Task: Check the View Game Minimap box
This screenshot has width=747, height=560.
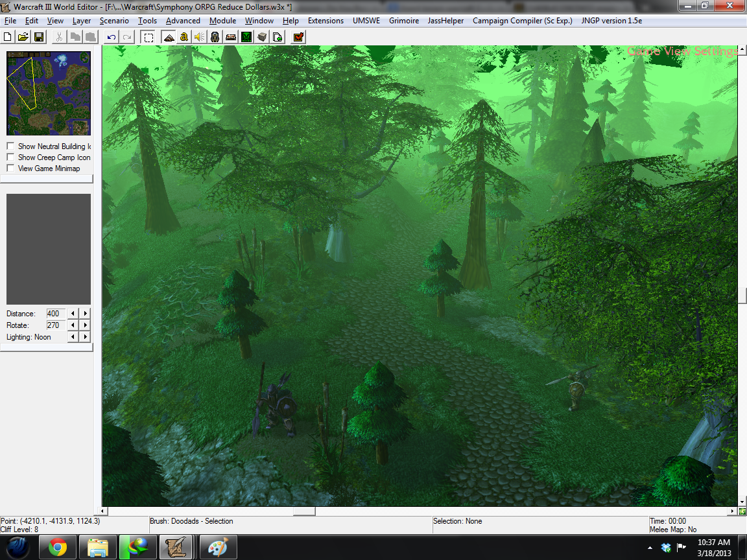Action: [x=10, y=168]
